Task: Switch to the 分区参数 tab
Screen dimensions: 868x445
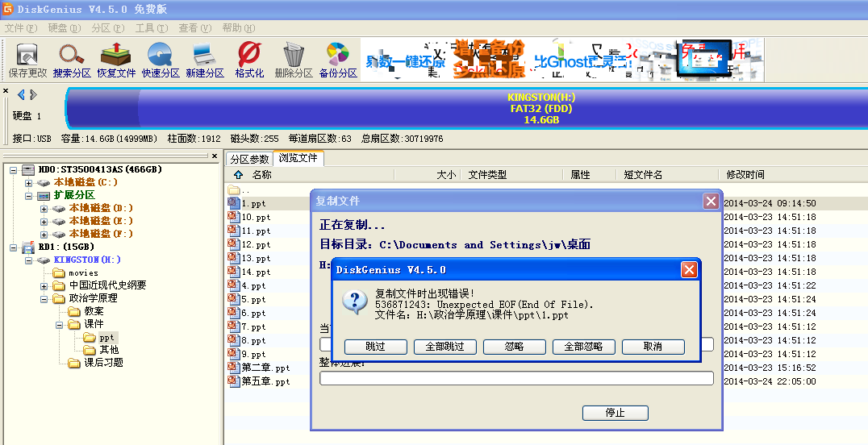Action: pos(249,159)
